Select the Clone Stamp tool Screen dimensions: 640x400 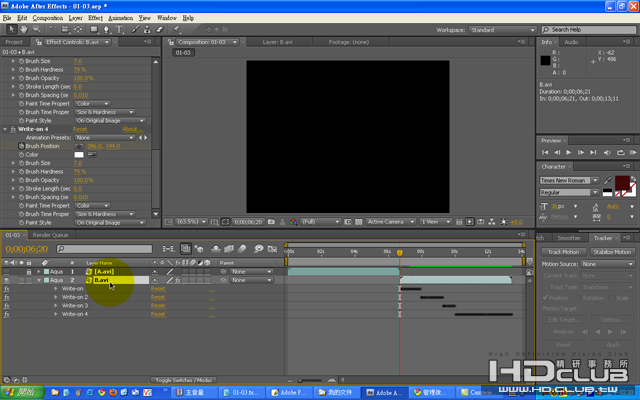pyautogui.click(x=147, y=29)
